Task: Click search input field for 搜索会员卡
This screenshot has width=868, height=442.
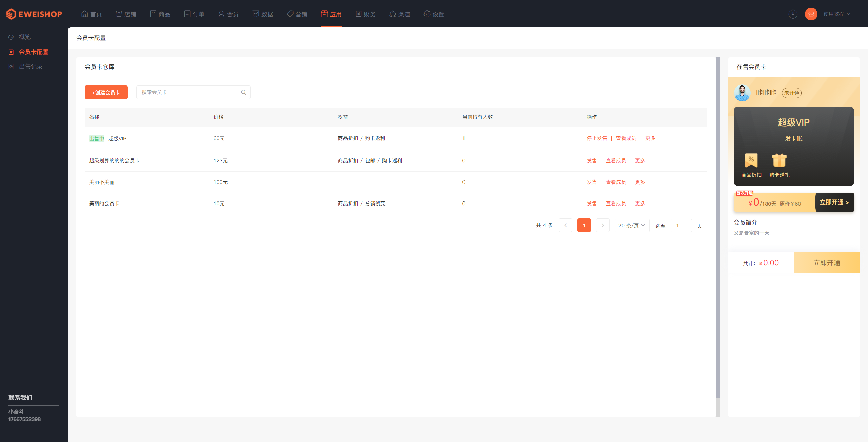Action: (192, 93)
